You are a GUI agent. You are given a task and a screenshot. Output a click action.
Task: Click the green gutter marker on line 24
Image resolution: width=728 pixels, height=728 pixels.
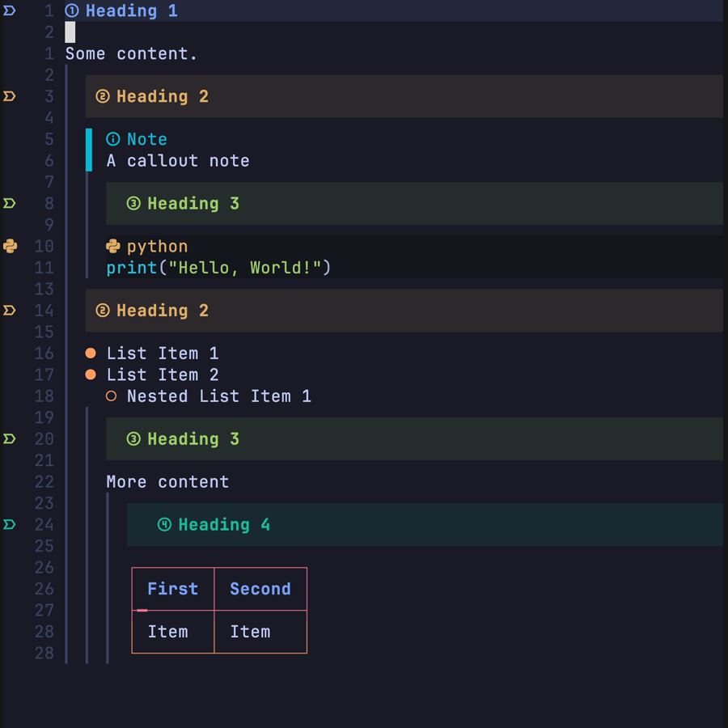tap(10, 525)
